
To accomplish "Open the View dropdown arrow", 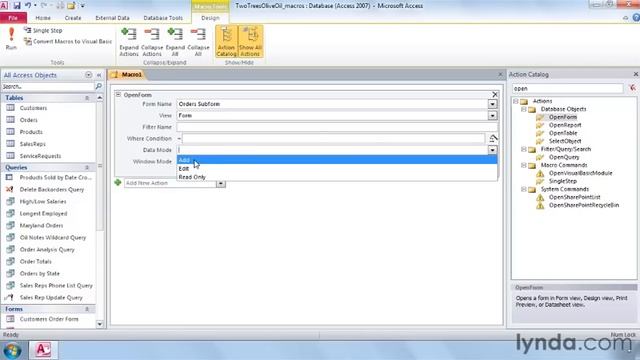I will click(x=492, y=116).
